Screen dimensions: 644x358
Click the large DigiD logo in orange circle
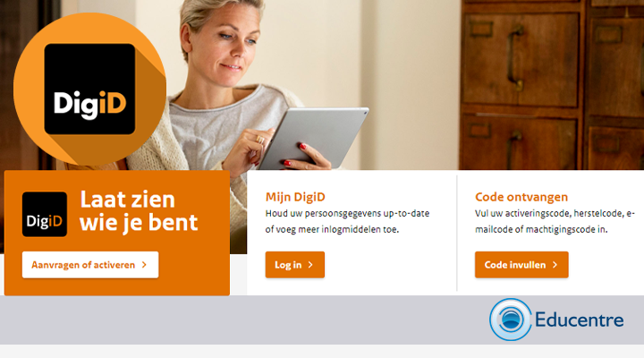pos(89,89)
